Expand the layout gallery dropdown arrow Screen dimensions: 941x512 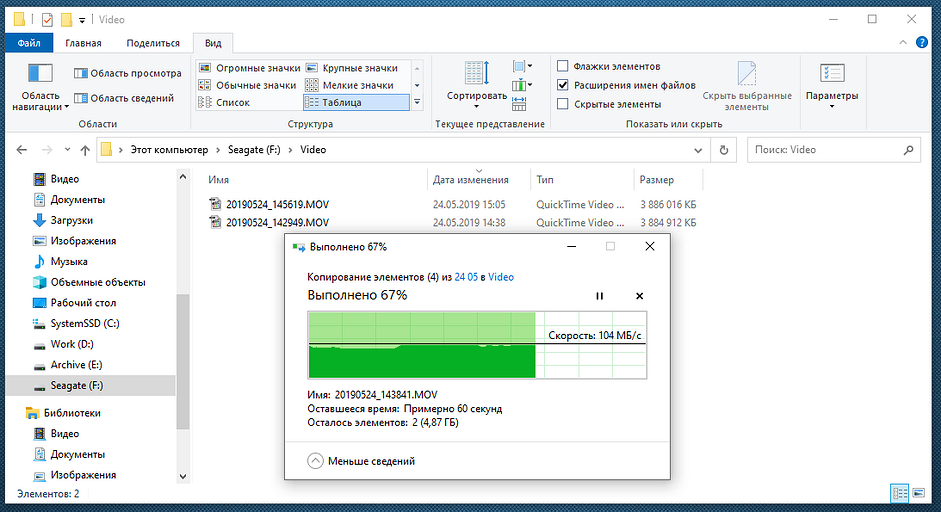coord(417,103)
